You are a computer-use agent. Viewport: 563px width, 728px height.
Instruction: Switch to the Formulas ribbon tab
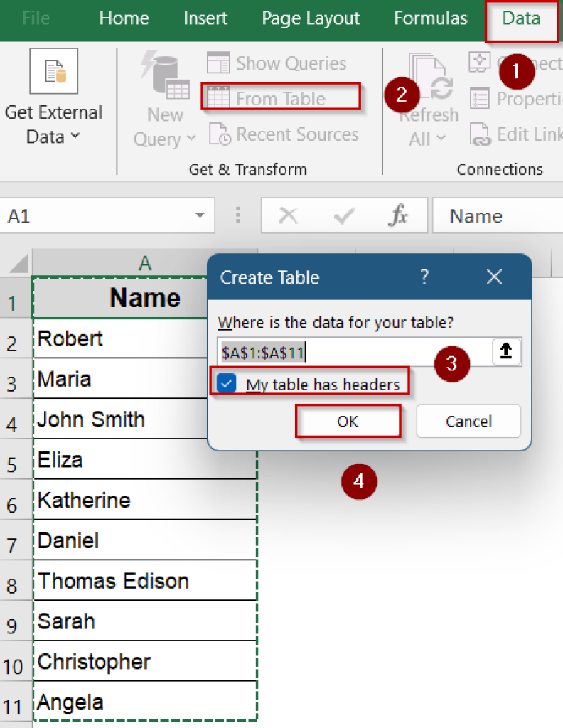[x=429, y=19]
